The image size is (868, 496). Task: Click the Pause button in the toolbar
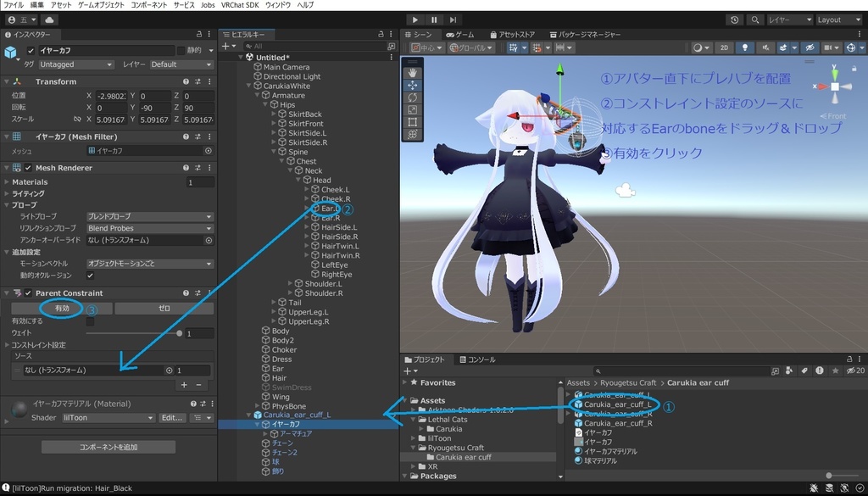pos(434,20)
